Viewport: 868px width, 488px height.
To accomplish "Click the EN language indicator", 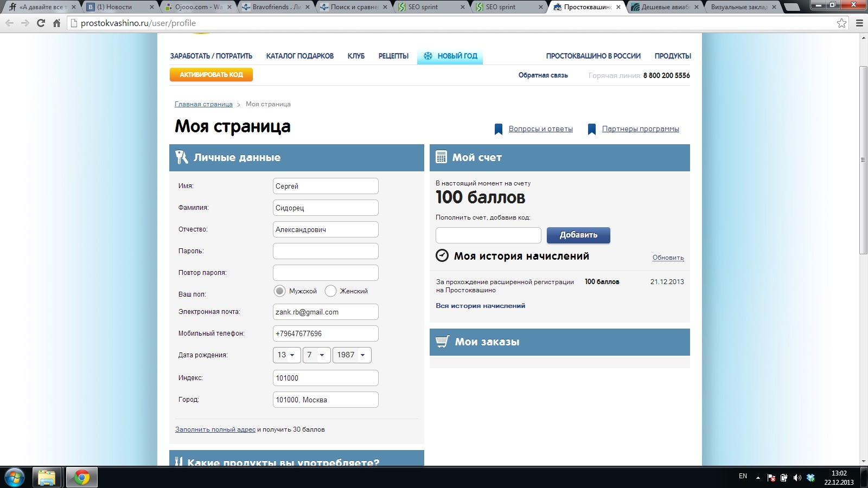I will [743, 476].
